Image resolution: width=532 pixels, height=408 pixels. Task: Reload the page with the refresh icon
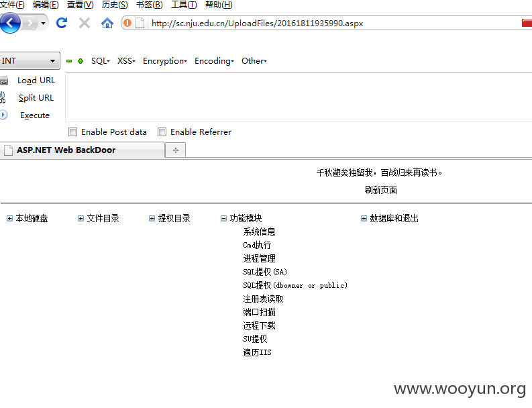click(x=62, y=23)
